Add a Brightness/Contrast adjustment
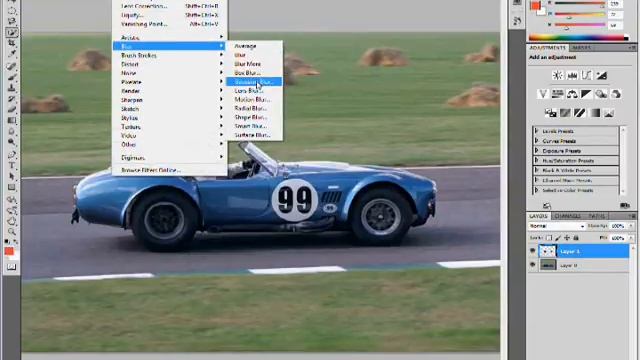The image size is (640, 360). point(558,75)
